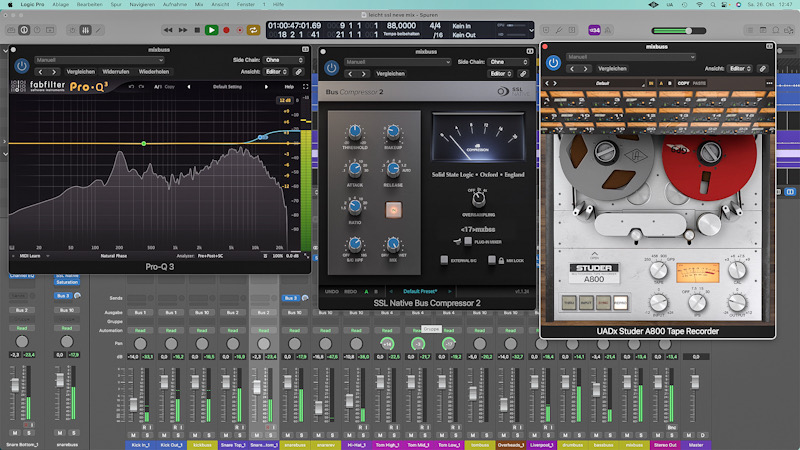
Task: Click Default Preset name in SSL footer
Action: pos(420,291)
